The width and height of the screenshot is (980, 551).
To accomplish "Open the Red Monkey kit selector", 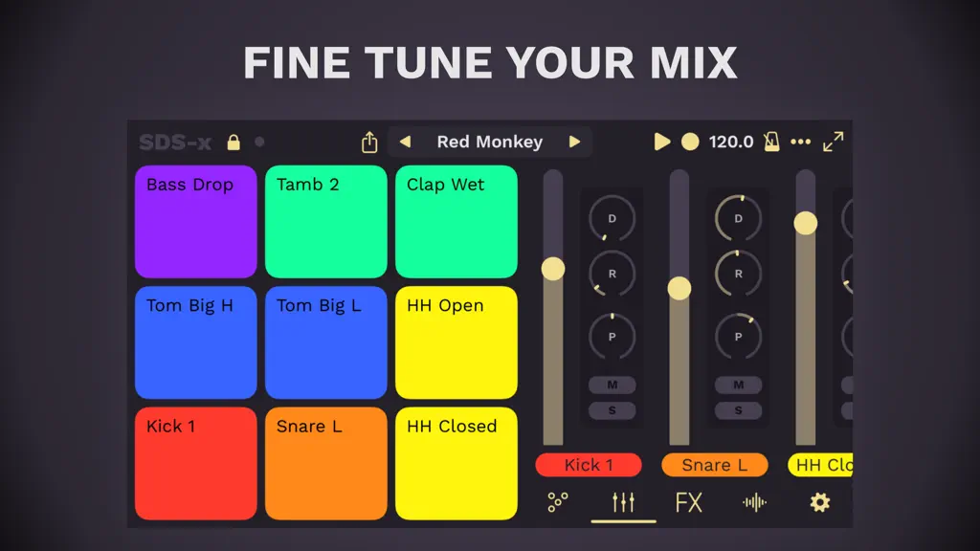I will (489, 142).
